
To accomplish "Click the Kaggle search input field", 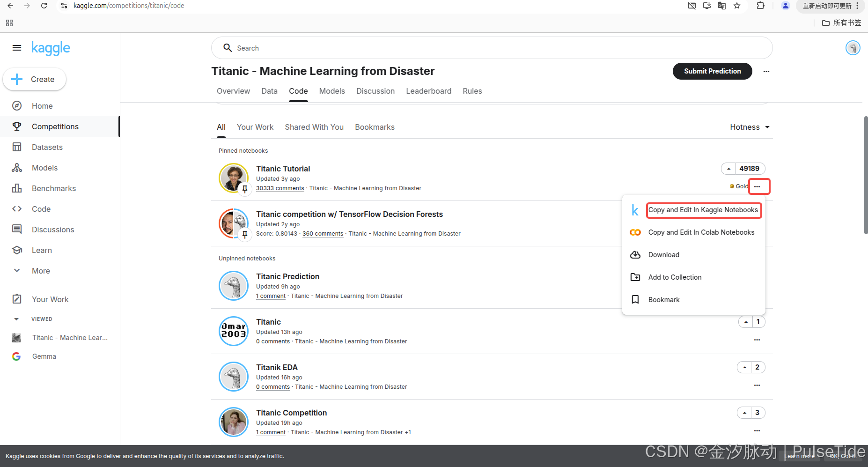I will click(492, 48).
